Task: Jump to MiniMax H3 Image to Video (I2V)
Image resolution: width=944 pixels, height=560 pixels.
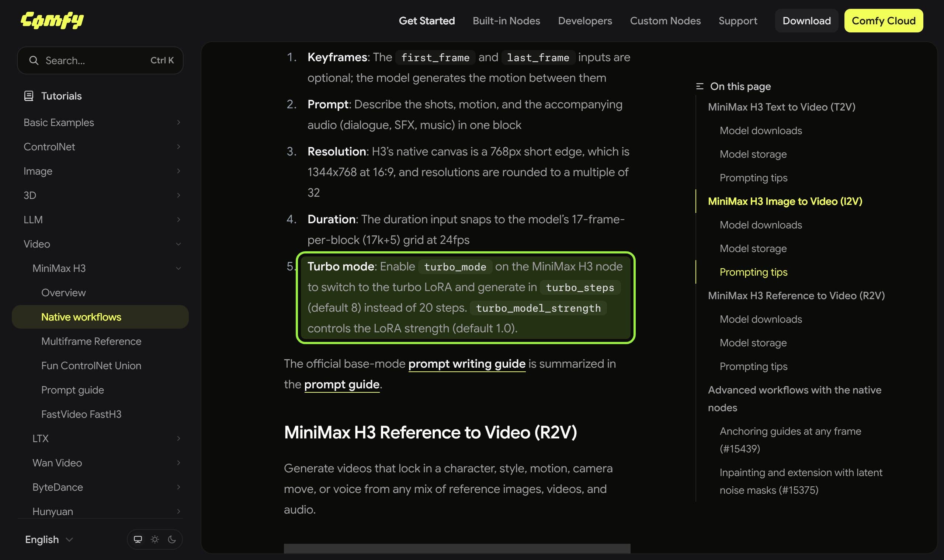Action: pyautogui.click(x=785, y=201)
